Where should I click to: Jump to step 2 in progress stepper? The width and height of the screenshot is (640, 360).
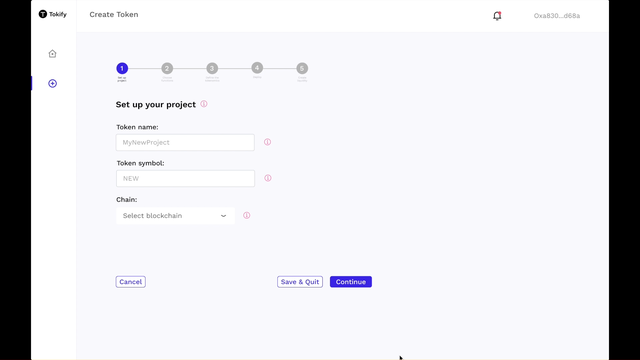coord(167,68)
